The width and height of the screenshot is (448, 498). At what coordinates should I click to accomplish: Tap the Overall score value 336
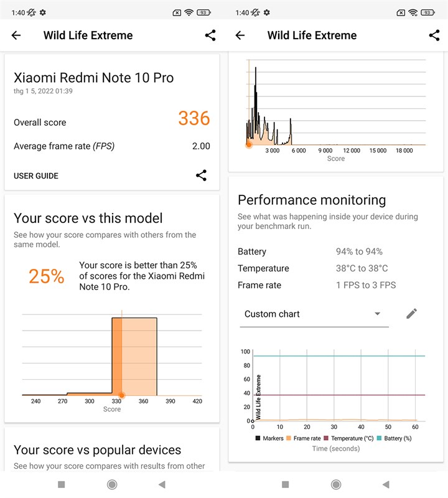click(193, 118)
